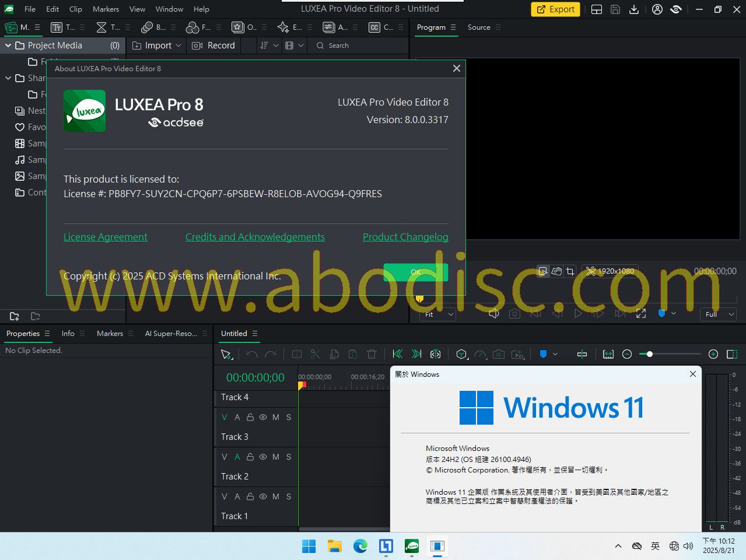The image size is (746, 560).
Task: Click the save icon in title bar
Action: tap(615, 9)
